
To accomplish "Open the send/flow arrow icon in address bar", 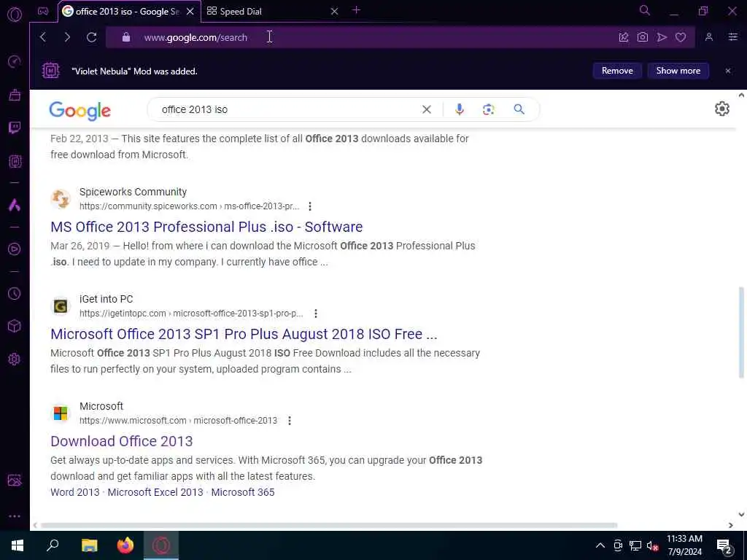I will pos(662,37).
